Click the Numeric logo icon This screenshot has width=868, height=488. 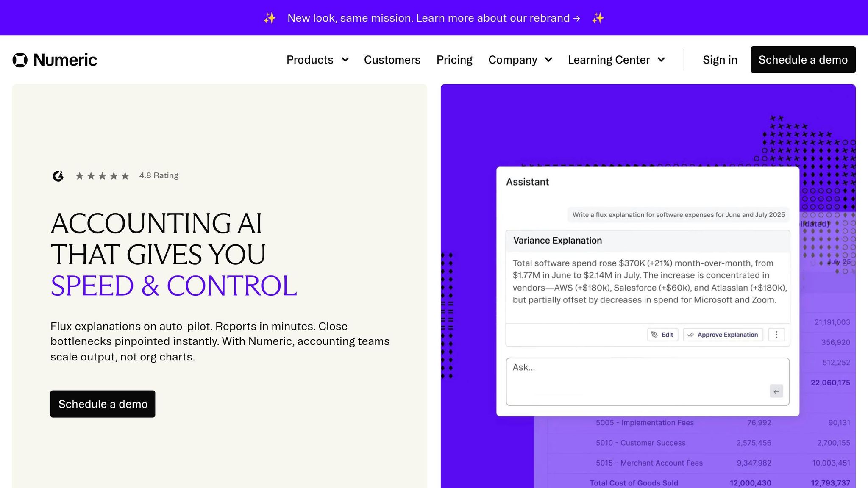(20, 60)
